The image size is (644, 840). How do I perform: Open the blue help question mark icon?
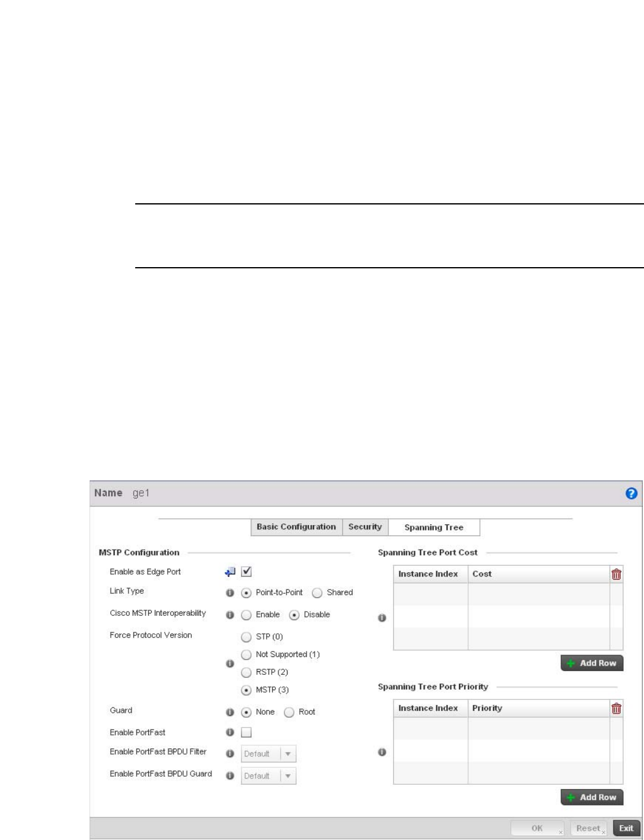point(631,494)
